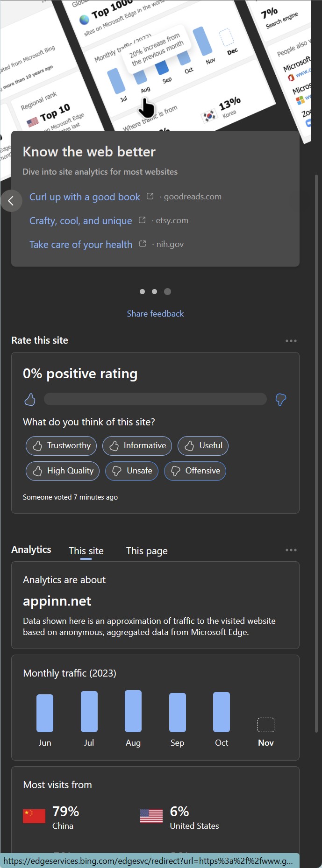Open external link icon beside goodreads link
The height and width of the screenshot is (868, 322).
(x=150, y=196)
